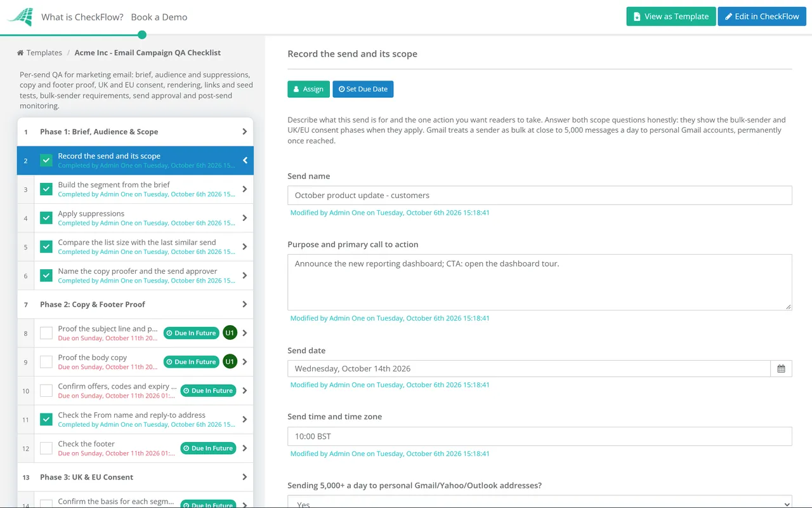The height and width of the screenshot is (508, 812).
Task: Check the Confirm offers, codes and expiry task
Action: [x=46, y=391]
